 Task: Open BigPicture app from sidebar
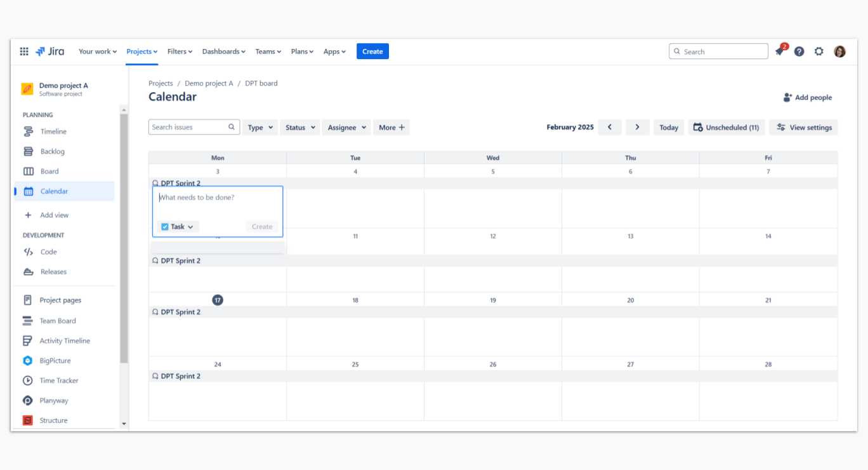[55, 361]
